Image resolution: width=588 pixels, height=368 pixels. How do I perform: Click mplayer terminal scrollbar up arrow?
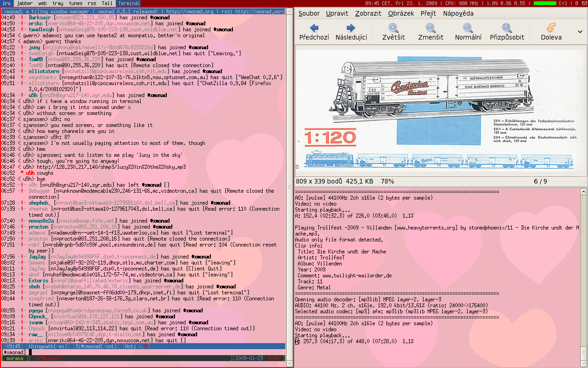coord(583,191)
